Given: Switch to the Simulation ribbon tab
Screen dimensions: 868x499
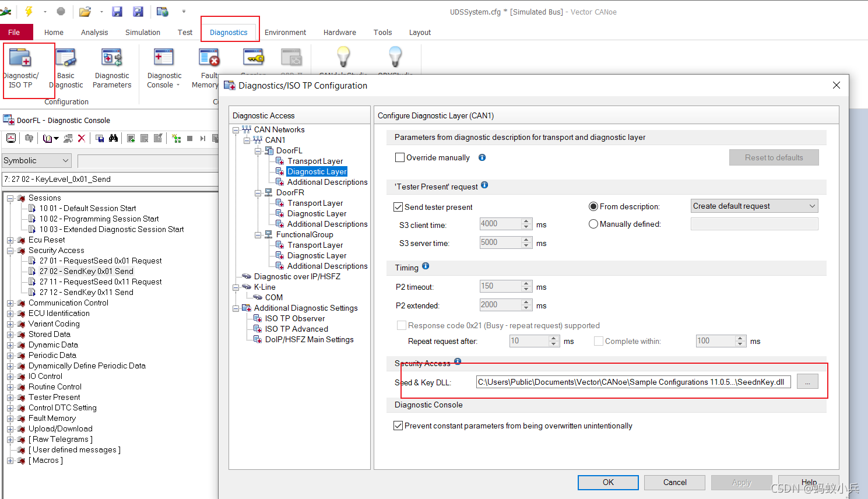Looking at the screenshot, I should point(143,33).
